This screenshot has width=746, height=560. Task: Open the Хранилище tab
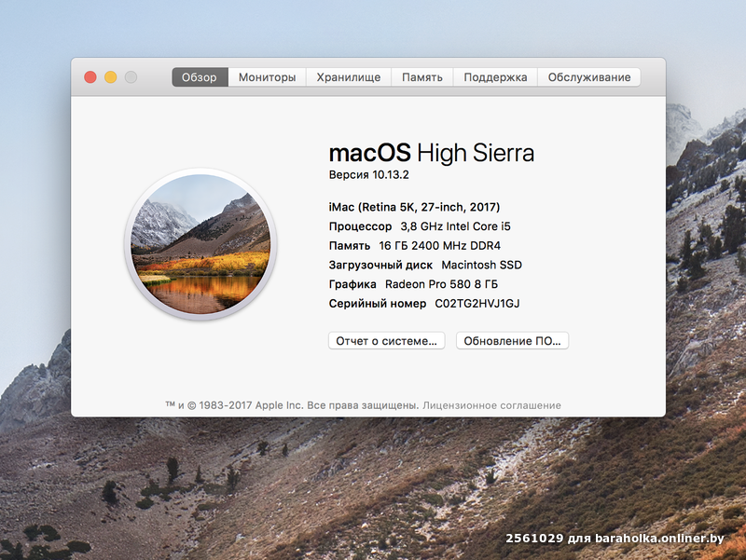point(348,77)
